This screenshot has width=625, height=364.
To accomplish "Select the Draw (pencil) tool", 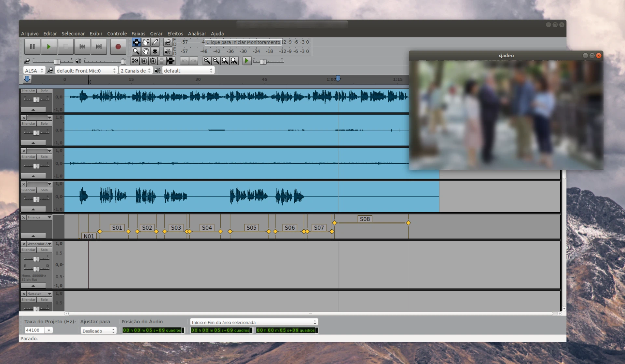I will (155, 42).
